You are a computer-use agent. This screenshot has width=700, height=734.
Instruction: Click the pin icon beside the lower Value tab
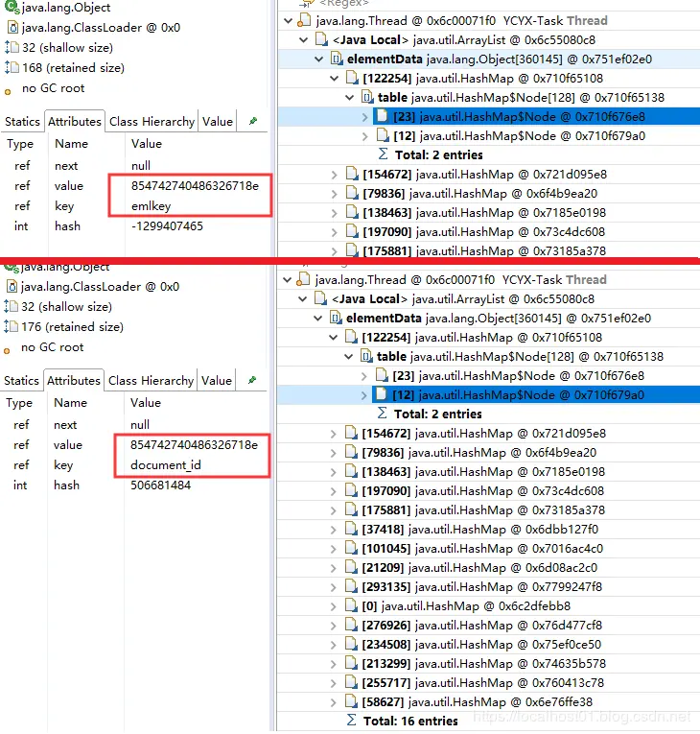click(x=252, y=380)
